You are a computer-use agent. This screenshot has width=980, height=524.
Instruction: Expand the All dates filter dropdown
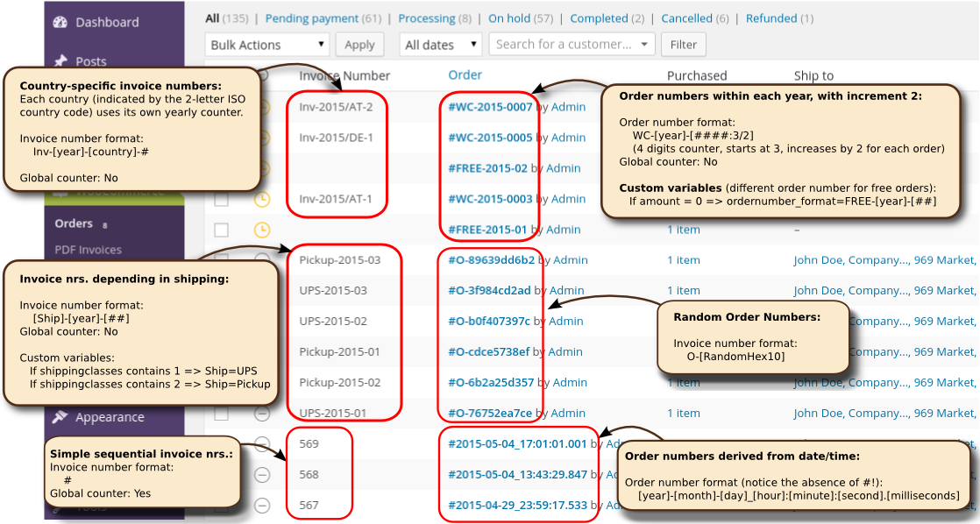coord(440,45)
